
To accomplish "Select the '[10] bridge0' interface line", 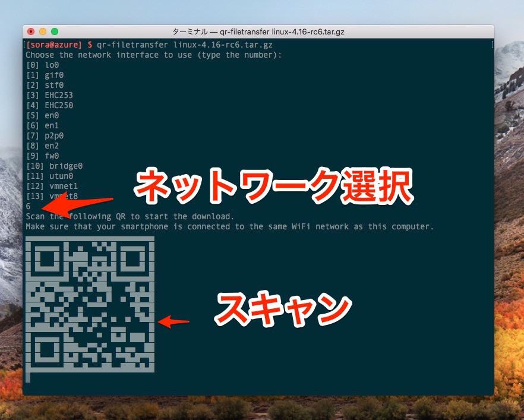I will point(54,166).
